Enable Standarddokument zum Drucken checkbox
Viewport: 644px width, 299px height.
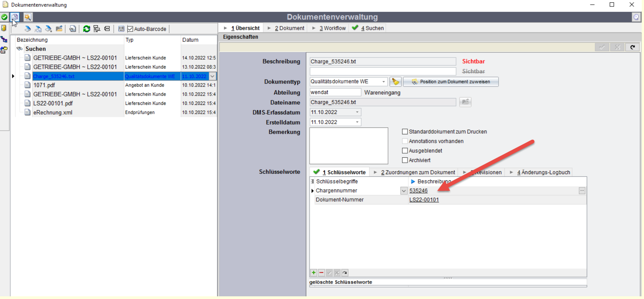[405, 132]
